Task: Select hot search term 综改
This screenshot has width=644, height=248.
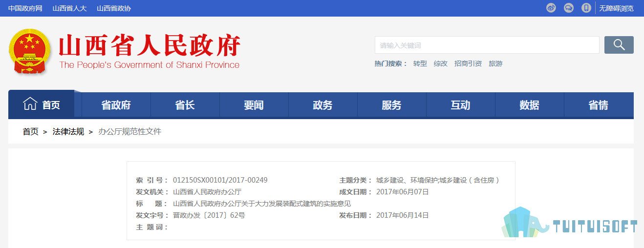Action: (x=440, y=63)
